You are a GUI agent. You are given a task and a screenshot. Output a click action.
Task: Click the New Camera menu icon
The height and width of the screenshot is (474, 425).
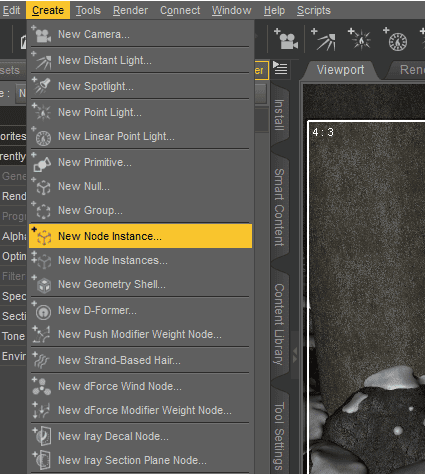pos(41,34)
